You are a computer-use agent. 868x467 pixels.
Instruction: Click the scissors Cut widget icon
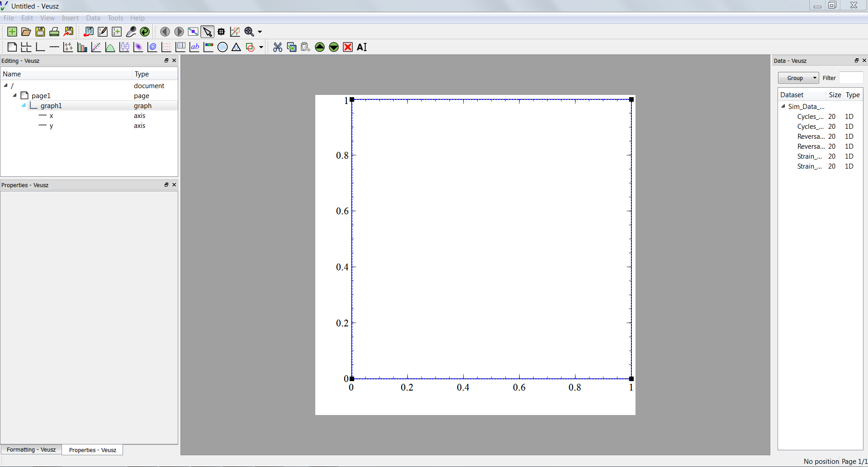[x=278, y=47]
